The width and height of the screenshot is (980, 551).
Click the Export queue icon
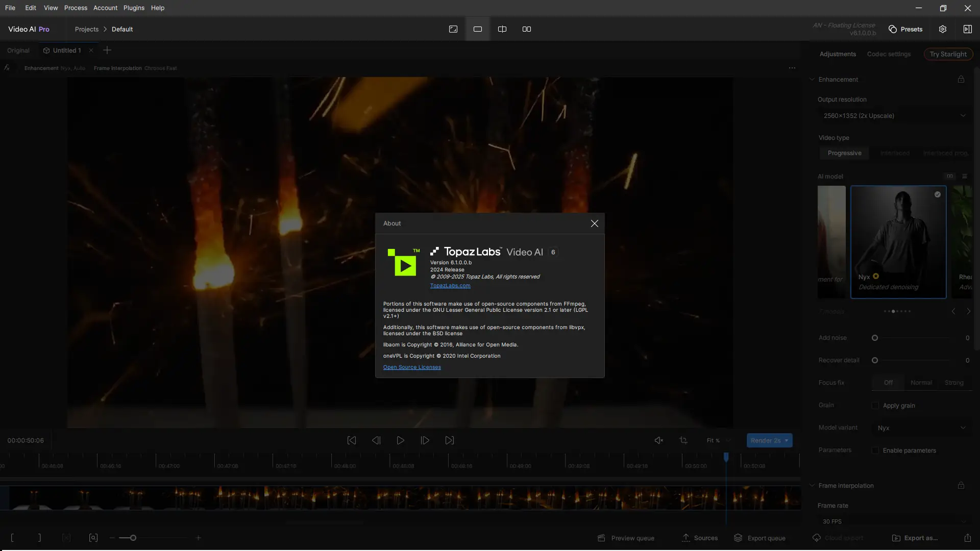738,538
